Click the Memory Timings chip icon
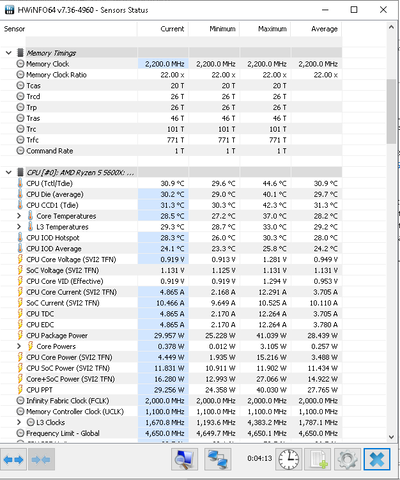This screenshot has width=400, height=480. point(20,53)
